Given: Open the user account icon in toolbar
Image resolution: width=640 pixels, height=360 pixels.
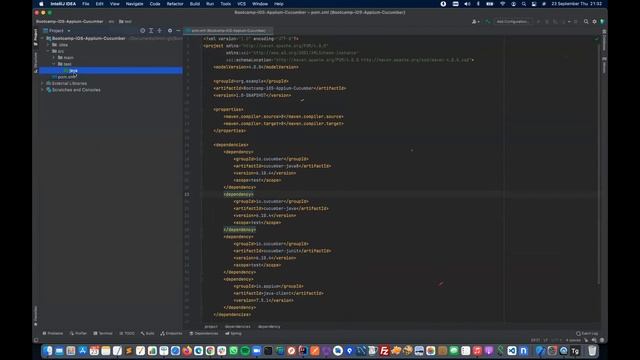Looking at the screenshot, I should pos(475,21).
